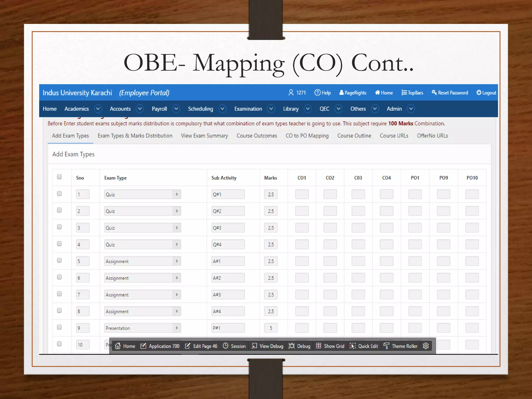This screenshot has height=399, width=532.
Task: Go to Home via house icon in top bar
Action: coord(377,92)
